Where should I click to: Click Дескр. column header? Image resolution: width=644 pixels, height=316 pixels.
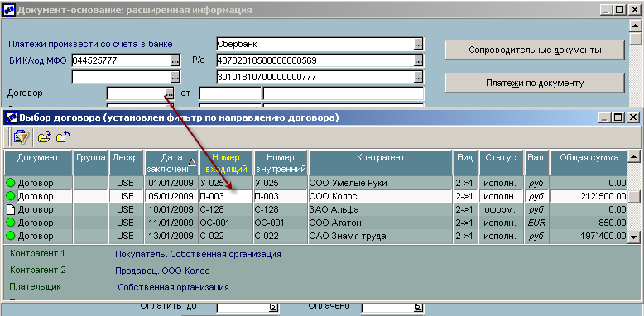[127, 163]
